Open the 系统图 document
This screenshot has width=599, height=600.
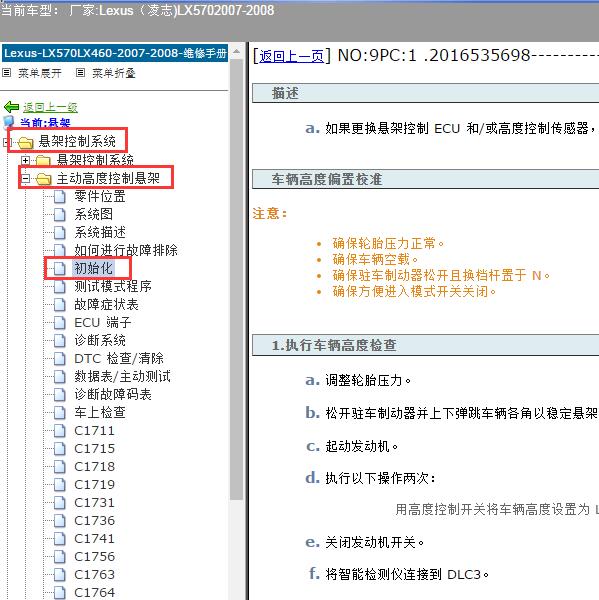pyautogui.click(x=93, y=214)
